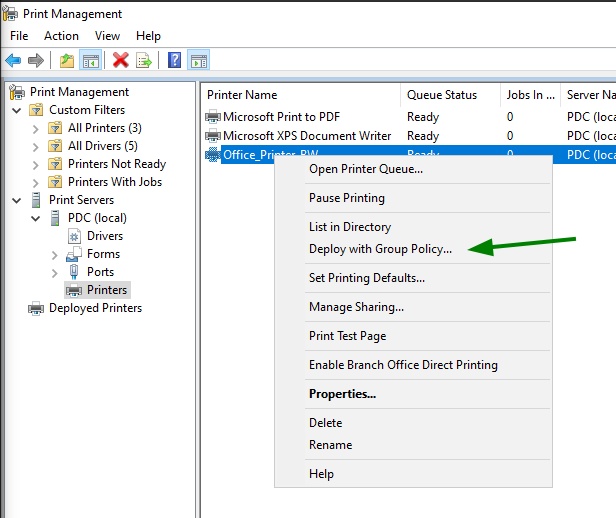Collapse the Print Servers tree node
The width and height of the screenshot is (616, 518).
(16, 200)
